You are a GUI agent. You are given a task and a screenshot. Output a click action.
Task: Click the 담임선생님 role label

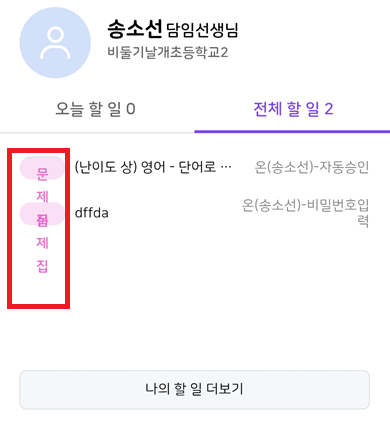tap(202, 30)
